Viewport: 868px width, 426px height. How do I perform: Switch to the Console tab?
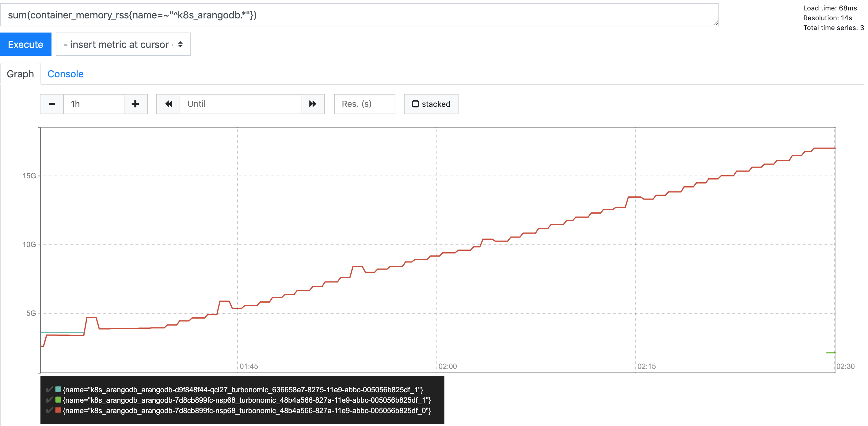65,74
